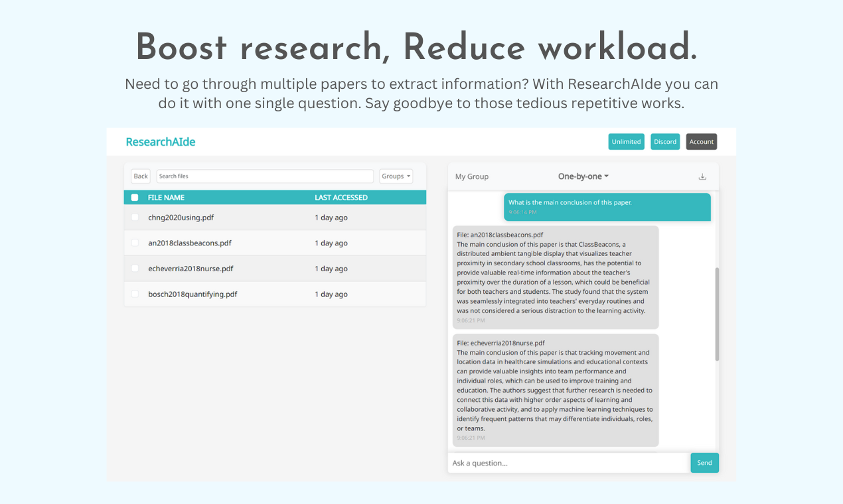Open the Discord button

click(665, 142)
